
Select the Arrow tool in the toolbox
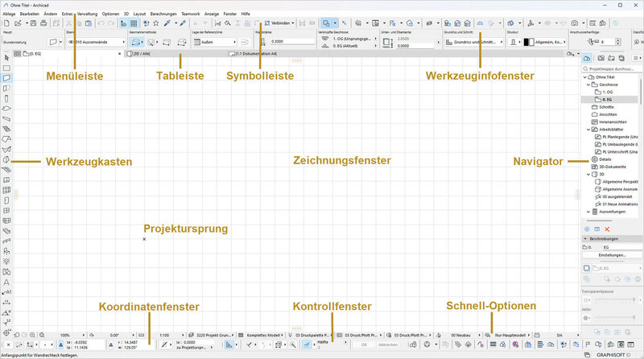coord(7,59)
